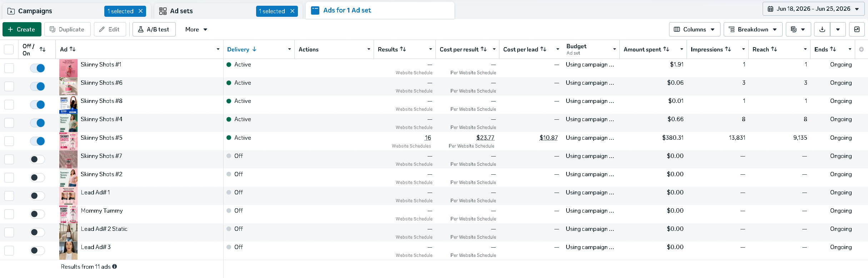Select the Skinny Shots #6 row checkbox
Image resolution: width=868 pixels, height=278 pixels.
click(x=9, y=86)
